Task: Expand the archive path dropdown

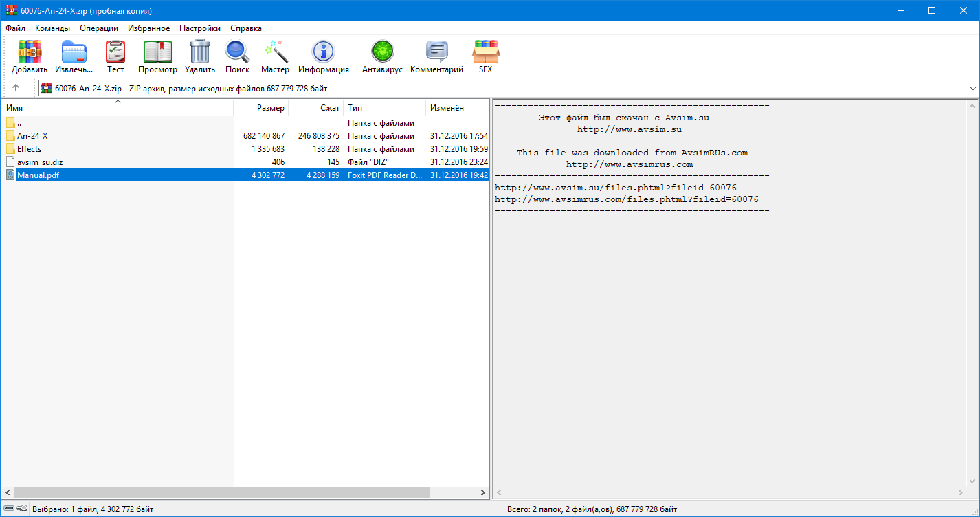Action: [972, 89]
